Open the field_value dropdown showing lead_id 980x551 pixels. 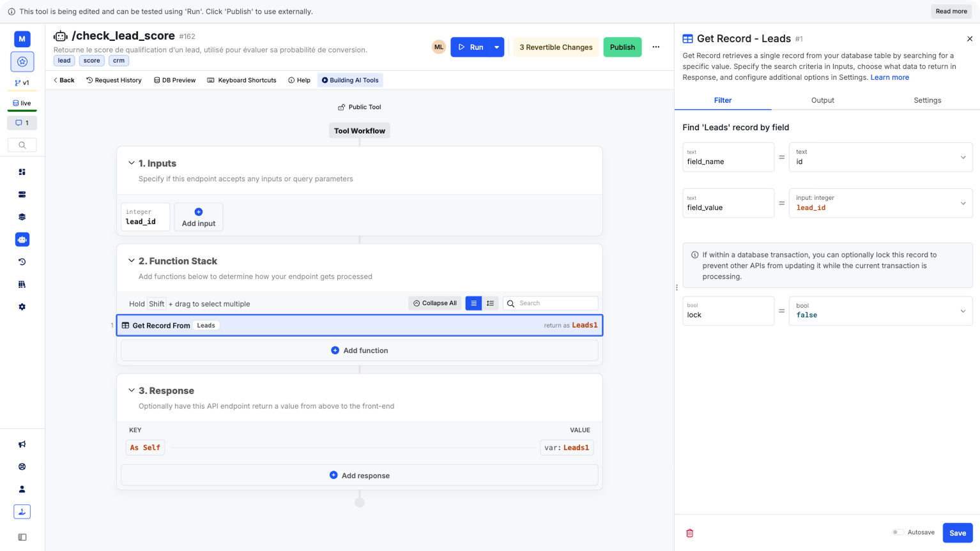coord(881,203)
